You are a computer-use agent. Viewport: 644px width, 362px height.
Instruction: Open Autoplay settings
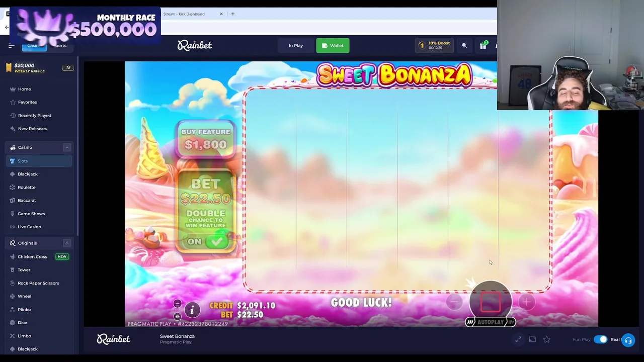pos(491,322)
